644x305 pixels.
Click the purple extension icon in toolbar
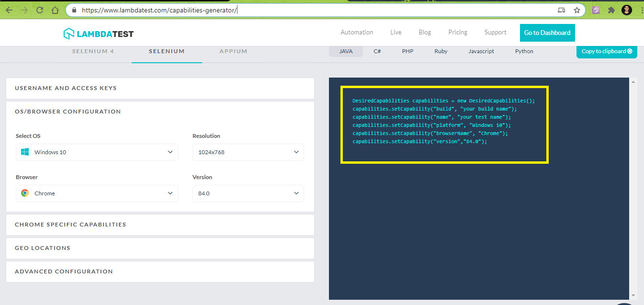coord(596,10)
